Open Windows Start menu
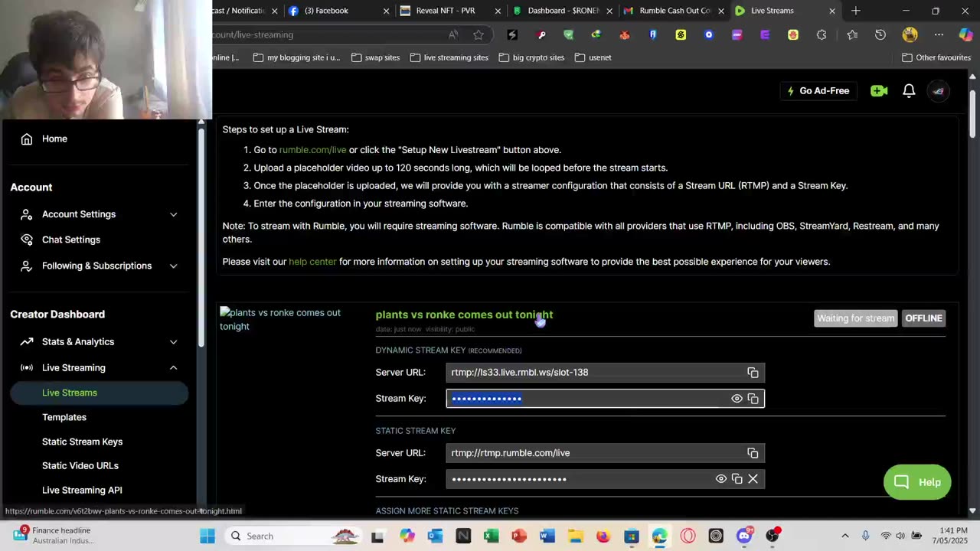 207,536
